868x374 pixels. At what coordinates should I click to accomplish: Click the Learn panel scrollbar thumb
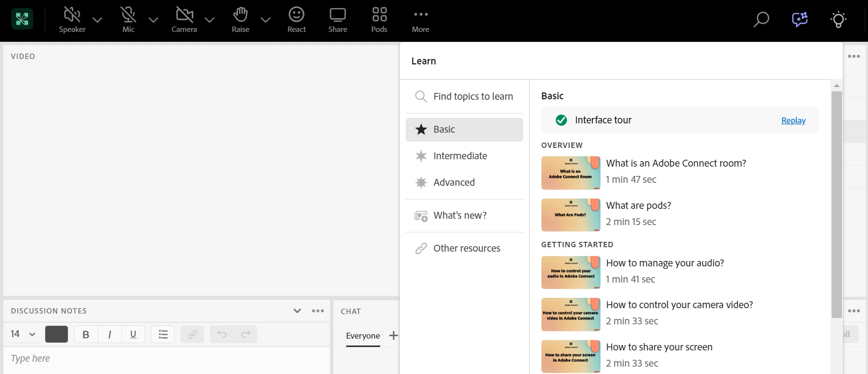coord(837,204)
